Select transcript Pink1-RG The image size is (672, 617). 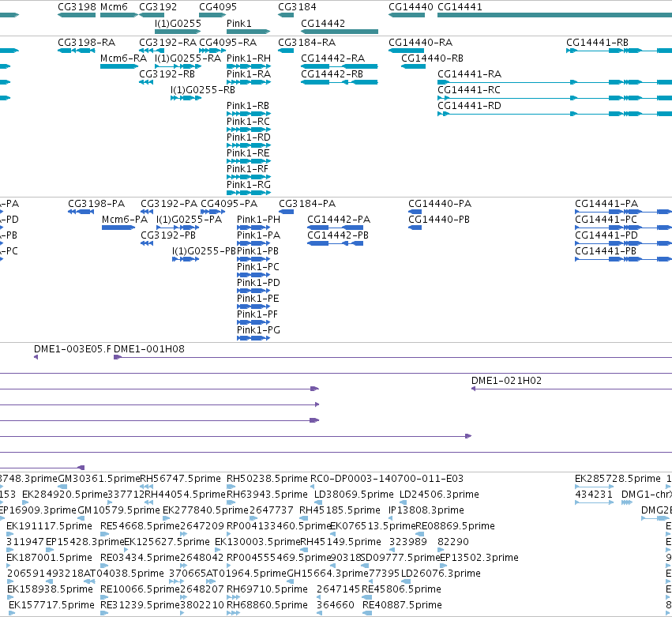(x=249, y=184)
